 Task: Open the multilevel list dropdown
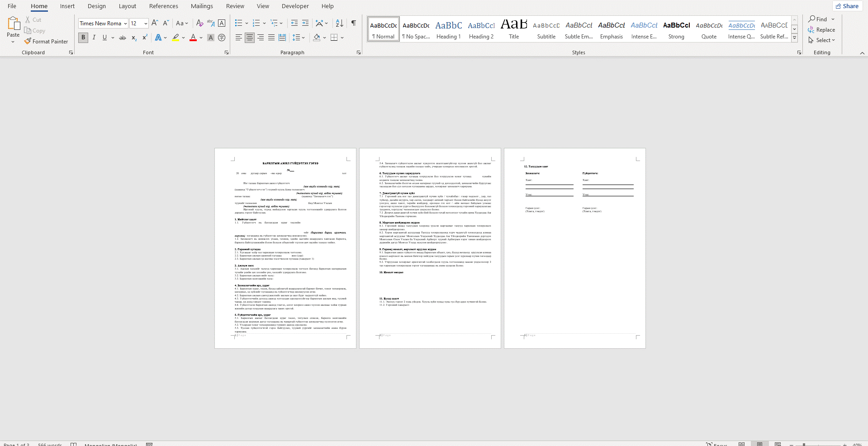pyautogui.click(x=281, y=23)
